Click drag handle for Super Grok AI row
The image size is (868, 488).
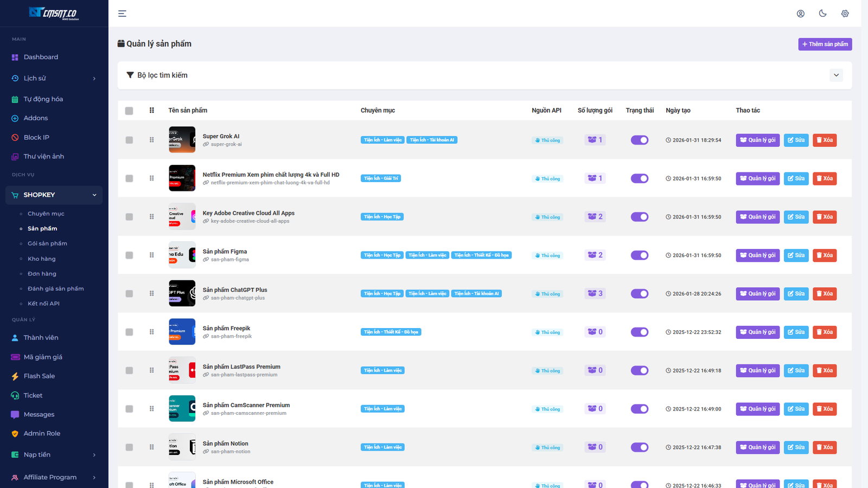152,140
